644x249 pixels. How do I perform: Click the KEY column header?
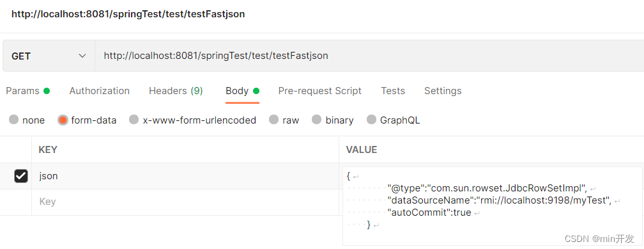(48, 149)
